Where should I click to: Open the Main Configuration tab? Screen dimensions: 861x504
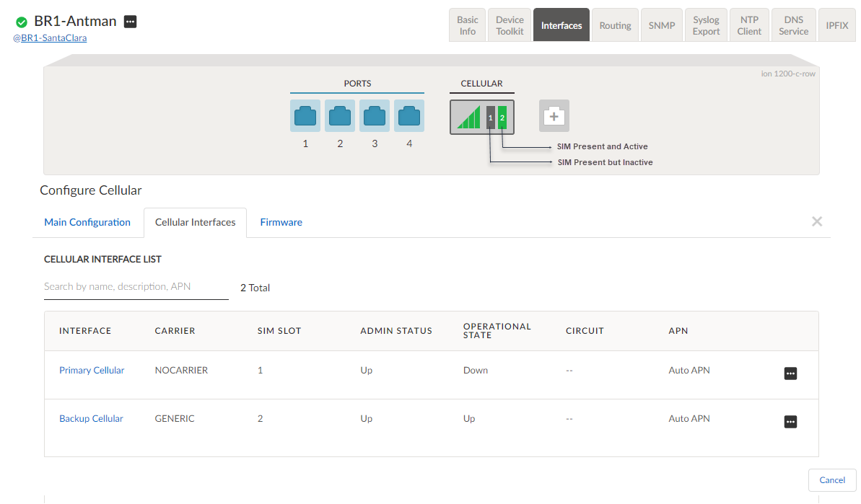pyautogui.click(x=87, y=222)
